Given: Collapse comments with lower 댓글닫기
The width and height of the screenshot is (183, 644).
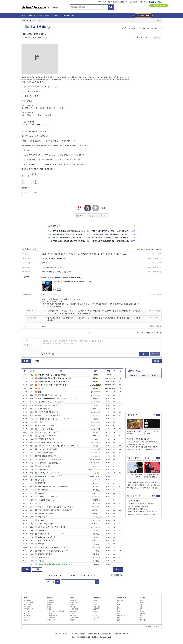Looking at the screenshot, I should point(149,333).
